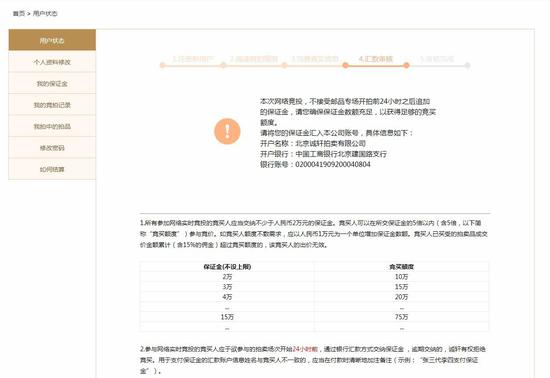Click the 10万 bidding limit cell

pyautogui.click(x=401, y=277)
